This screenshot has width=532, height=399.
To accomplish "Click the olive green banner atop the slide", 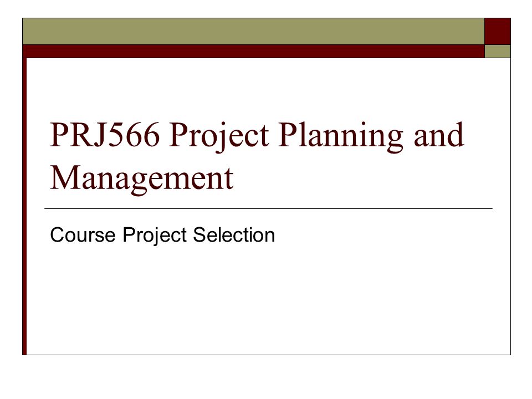I will coord(253,31).
